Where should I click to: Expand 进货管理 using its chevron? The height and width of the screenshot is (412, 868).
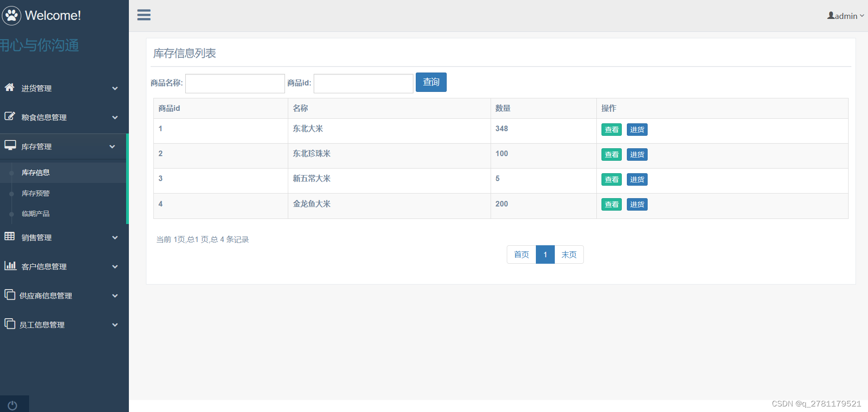pos(115,88)
